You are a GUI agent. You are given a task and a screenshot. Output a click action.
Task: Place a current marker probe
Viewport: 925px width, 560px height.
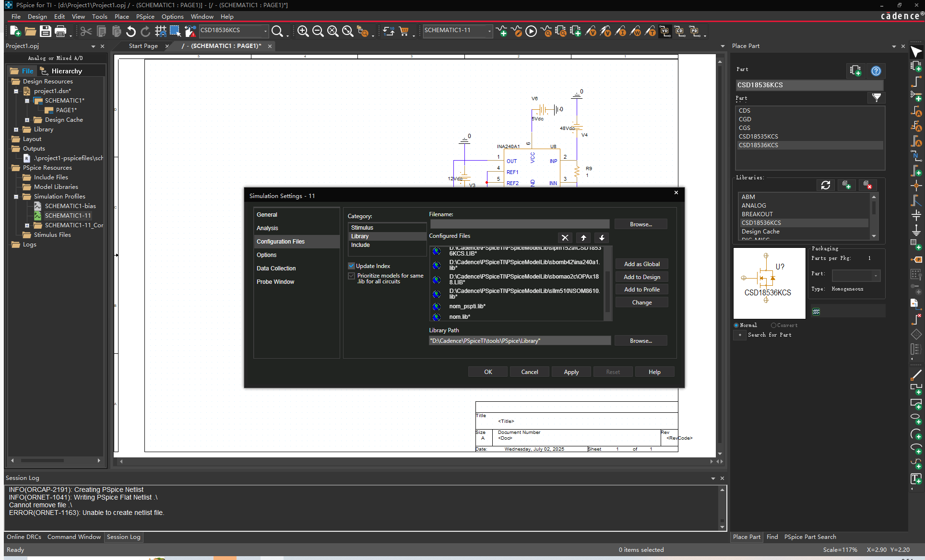(x=620, y=31)
